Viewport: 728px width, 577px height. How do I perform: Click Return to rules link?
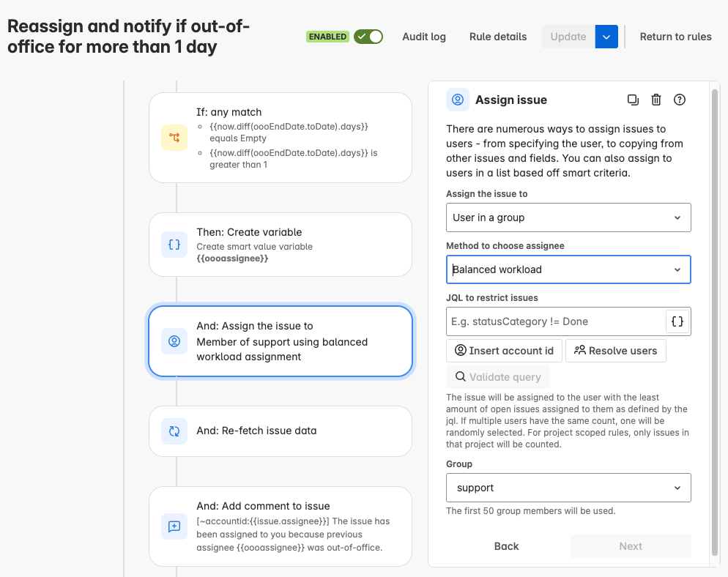pyautogui.click(x=675, y=37)
